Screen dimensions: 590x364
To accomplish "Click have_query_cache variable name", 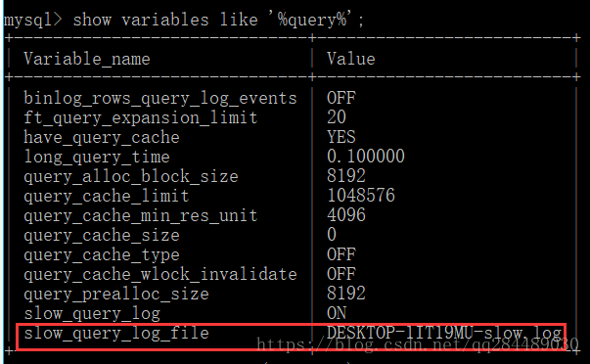I will click(102, 137).
